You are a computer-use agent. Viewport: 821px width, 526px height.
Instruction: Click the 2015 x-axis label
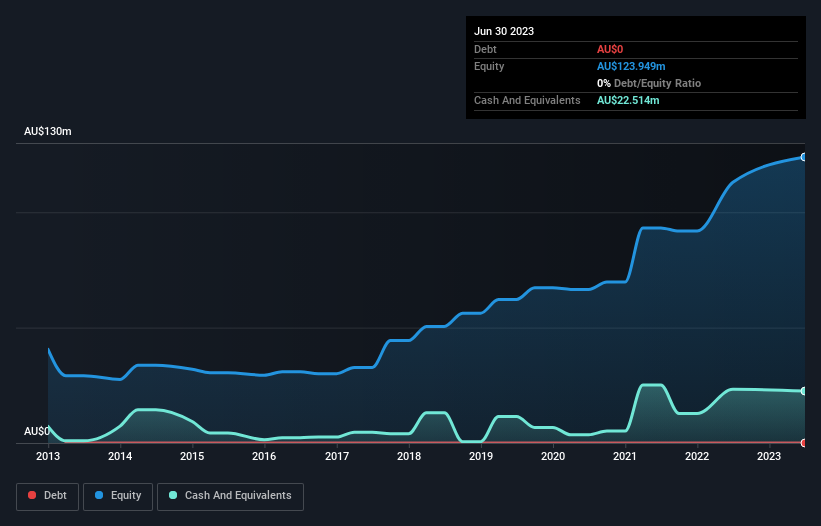(x=192, y=456)
